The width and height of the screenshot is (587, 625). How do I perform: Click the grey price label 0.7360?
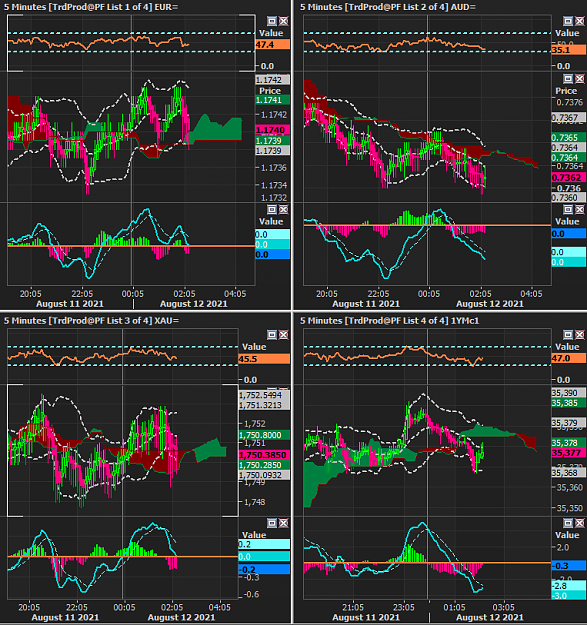(x=569, y=197)
